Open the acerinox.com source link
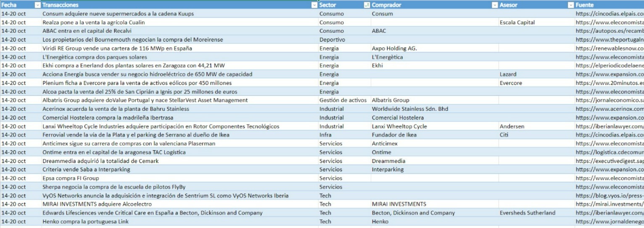Viewport: 644px width, 228px height. (610, 109)
